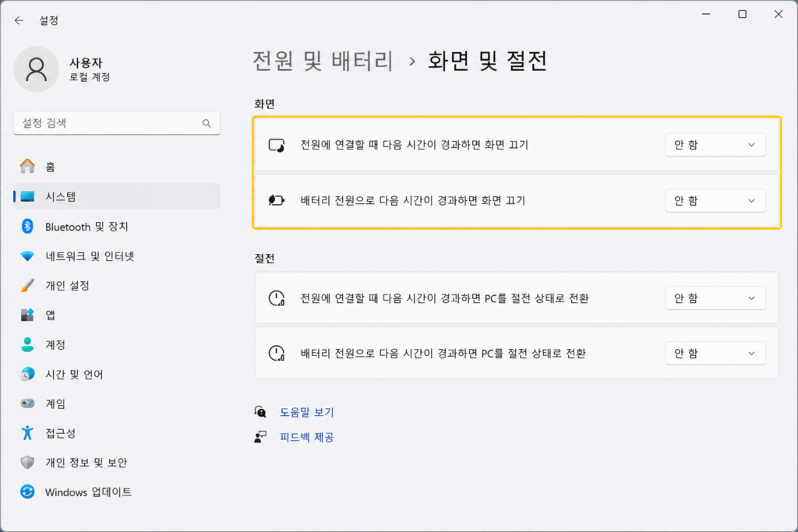Viewport: 798px width, 532px height.
Task: Click the 설정 window title text
Action: (x=49, y=20)
